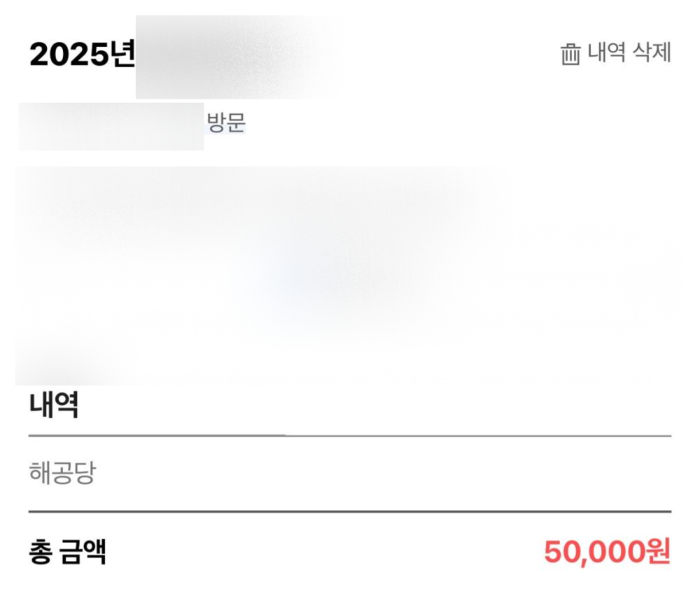This screenshot has height=589, width=700.
Task: Click the 원 currency character in total
Action: 659,553
